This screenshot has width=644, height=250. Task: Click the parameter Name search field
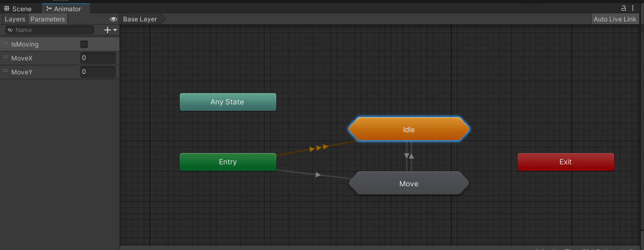(x=49, y=31)
